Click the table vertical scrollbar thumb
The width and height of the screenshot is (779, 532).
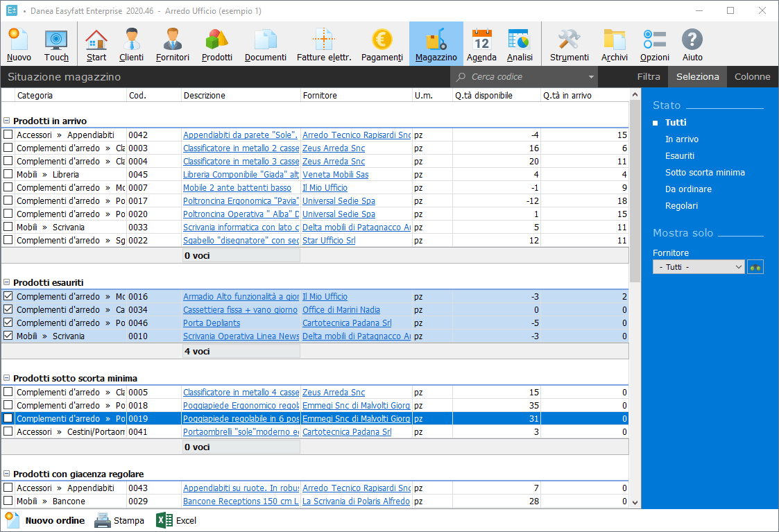(x=635, y=191)
